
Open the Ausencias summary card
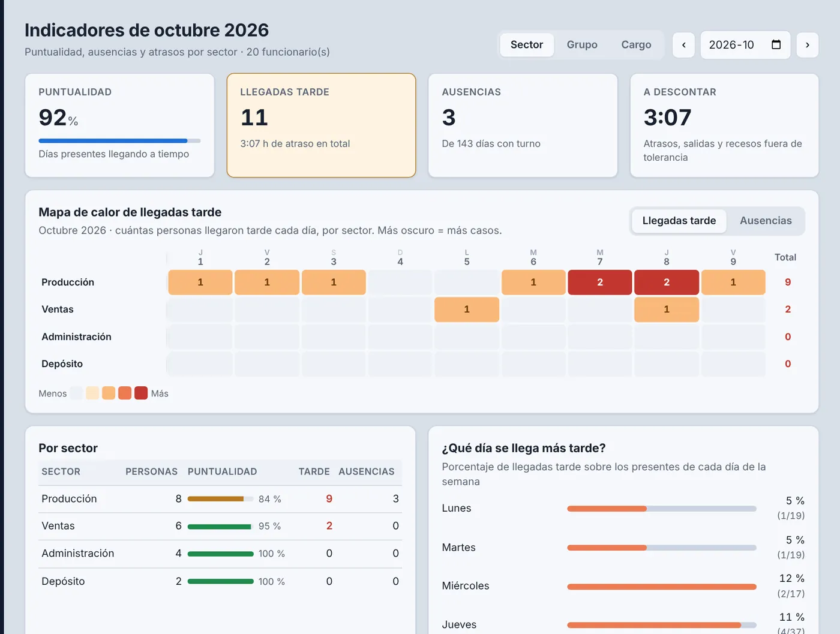point(523,125)
